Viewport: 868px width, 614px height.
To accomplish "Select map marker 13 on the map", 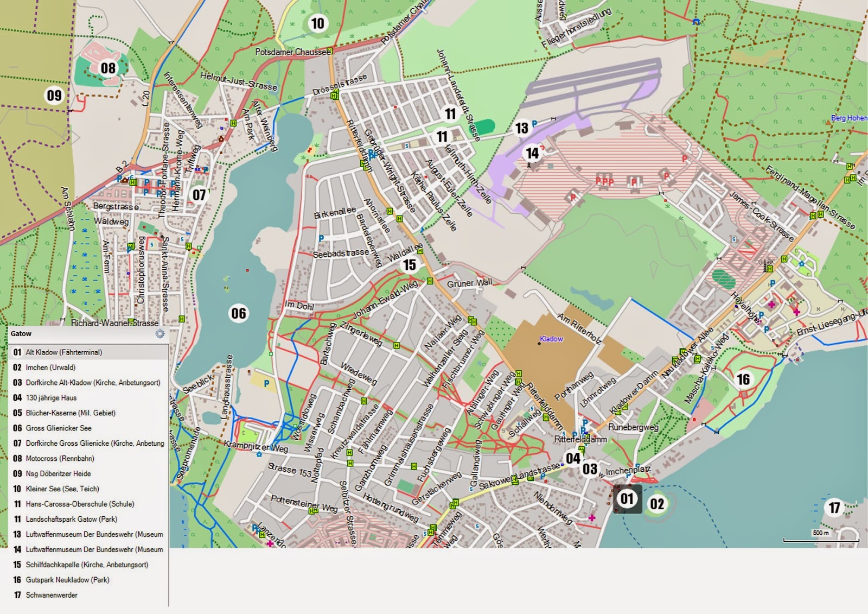I will (521, 128).
